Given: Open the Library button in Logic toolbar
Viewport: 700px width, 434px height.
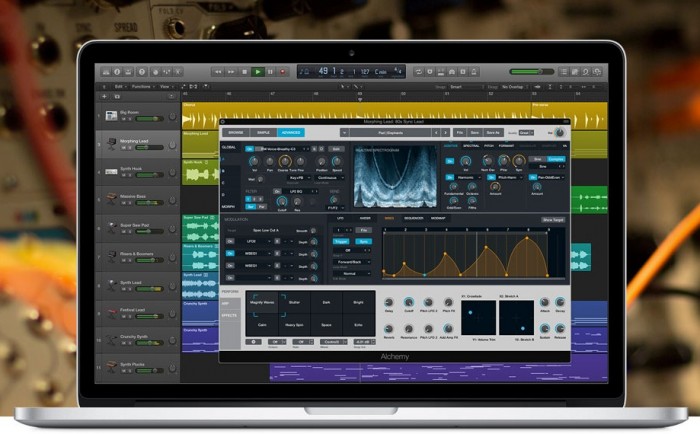Looking at the screenshot, I should (106, 71).
